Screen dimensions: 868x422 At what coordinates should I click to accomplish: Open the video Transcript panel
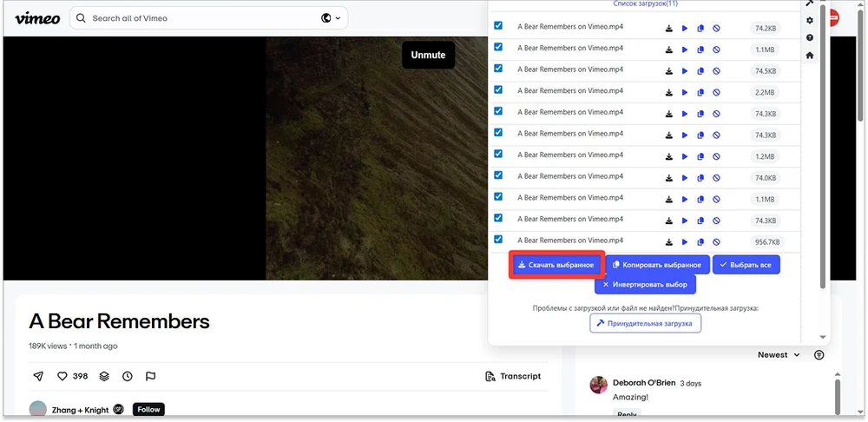513,376
